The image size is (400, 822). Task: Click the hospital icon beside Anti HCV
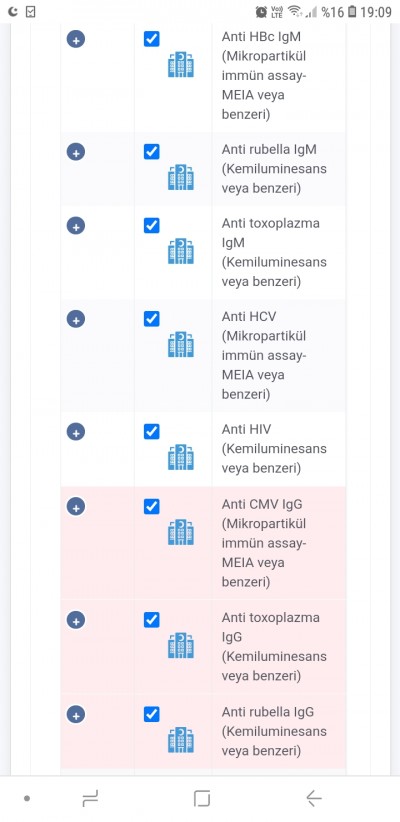[x=181, y=344]
